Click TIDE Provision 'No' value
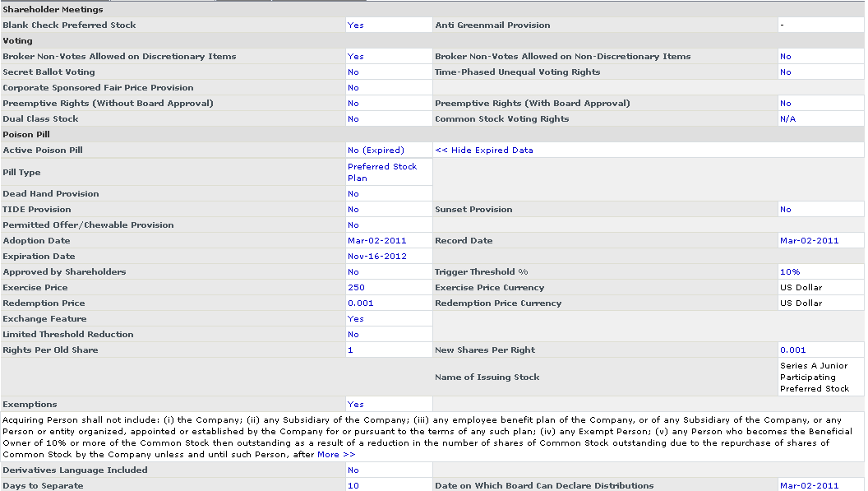868x491 pixels. pyautogui.click(x=353, y=210)
